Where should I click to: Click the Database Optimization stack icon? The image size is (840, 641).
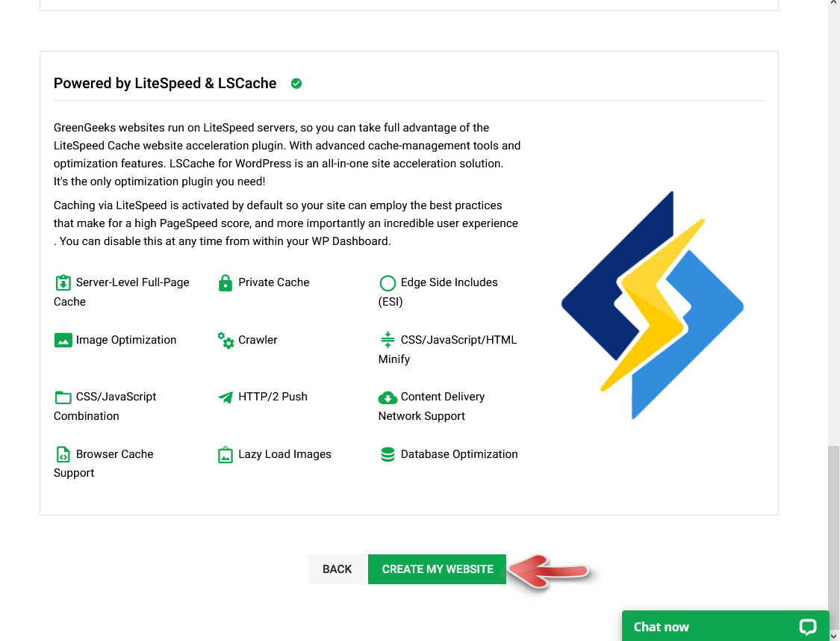388,454
